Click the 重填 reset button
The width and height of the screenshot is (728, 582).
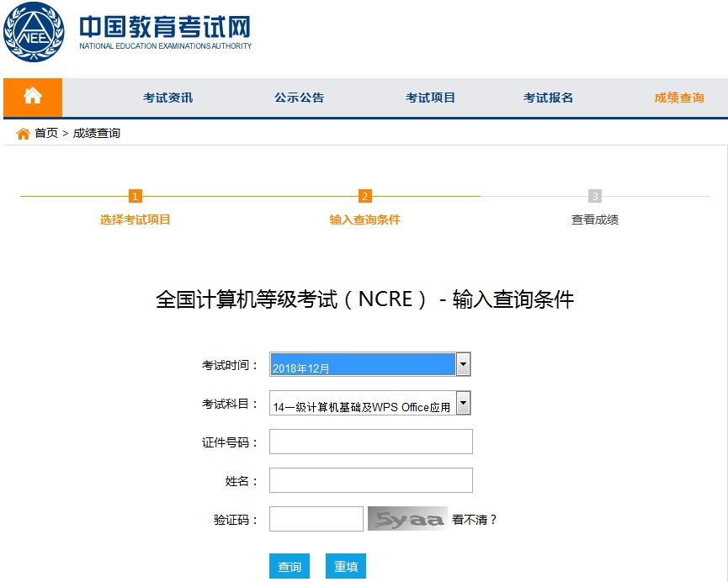[346, 567]
